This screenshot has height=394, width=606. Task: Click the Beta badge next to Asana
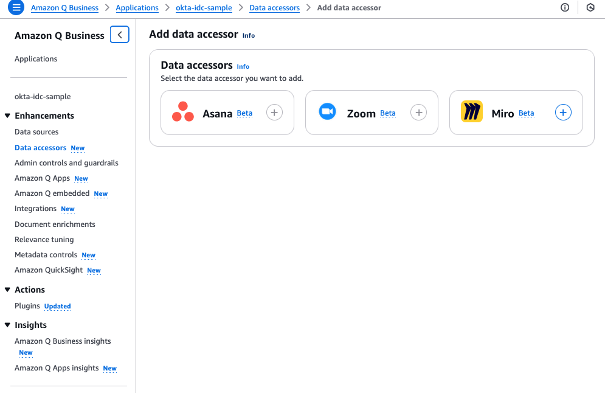pyautogui.click(x=244, y=113)
